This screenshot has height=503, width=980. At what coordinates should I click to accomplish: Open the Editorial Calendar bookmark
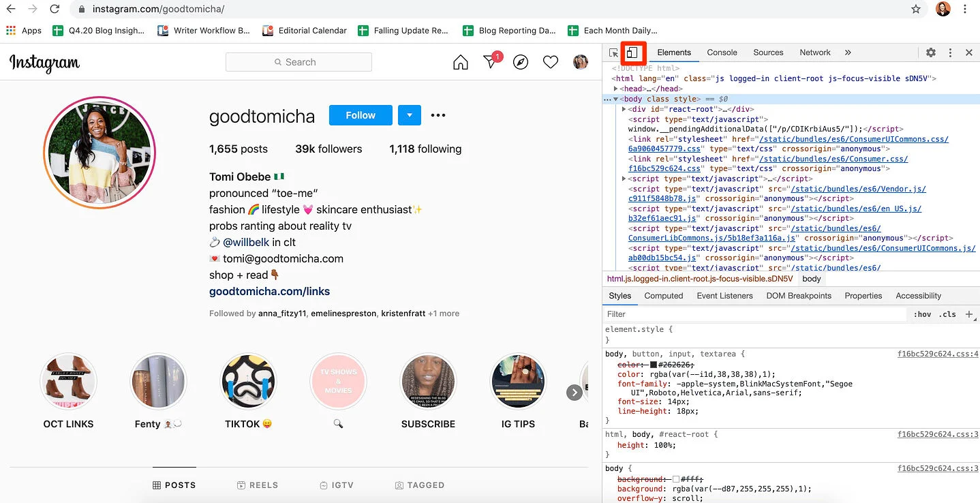click(305, 30)
